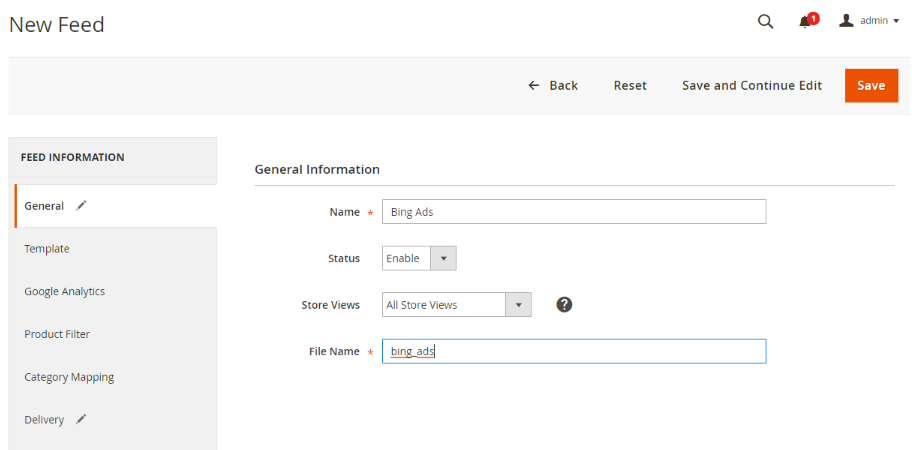Click the pencil icon next to General
Viewport: 912px width, 450px height.
81,205
